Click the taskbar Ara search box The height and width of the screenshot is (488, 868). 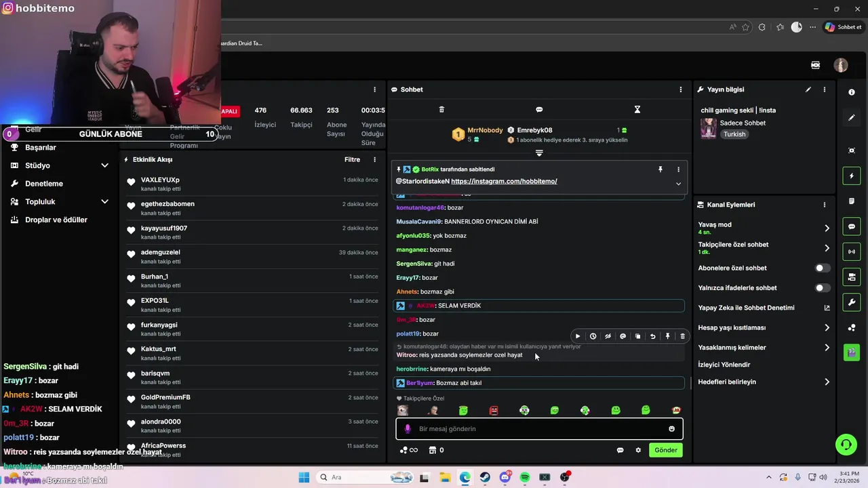coord(365,477)
